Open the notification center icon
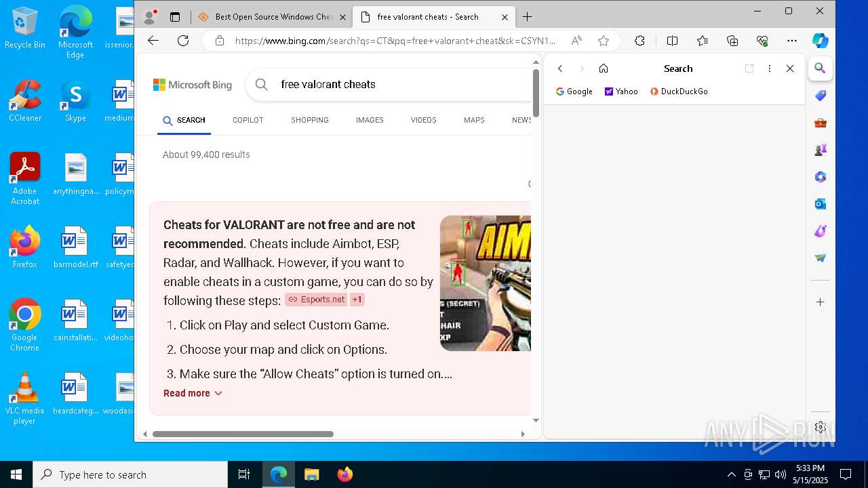This screenshot has height=488, width=868. tap(846, 474)
